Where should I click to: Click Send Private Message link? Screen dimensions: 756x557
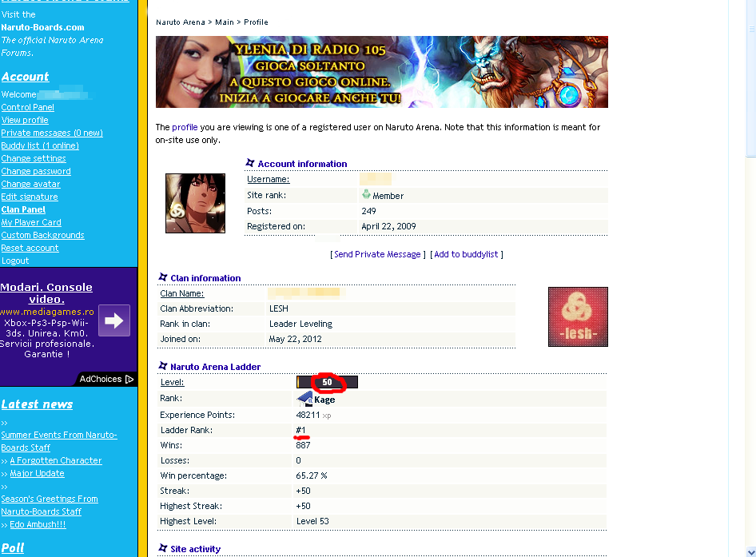(x=377, y=254)
